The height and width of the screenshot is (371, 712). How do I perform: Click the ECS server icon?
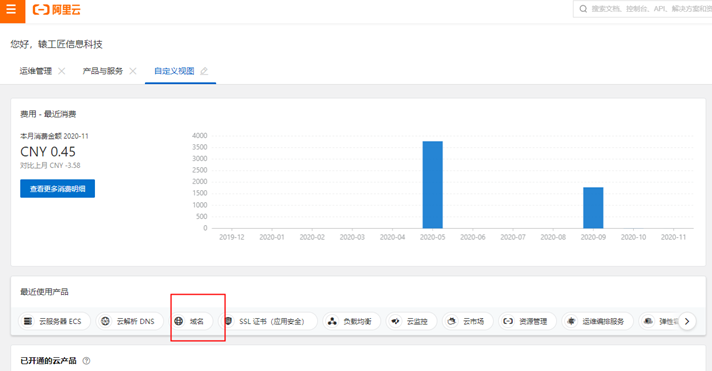click(28, 321)
